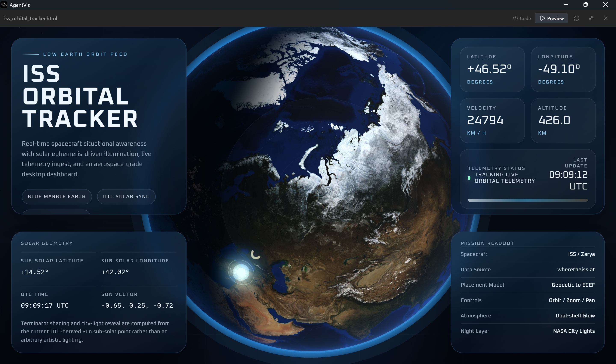Click the AgentVis app logo icon
616x364 pixels.
(x=4, y=5)
